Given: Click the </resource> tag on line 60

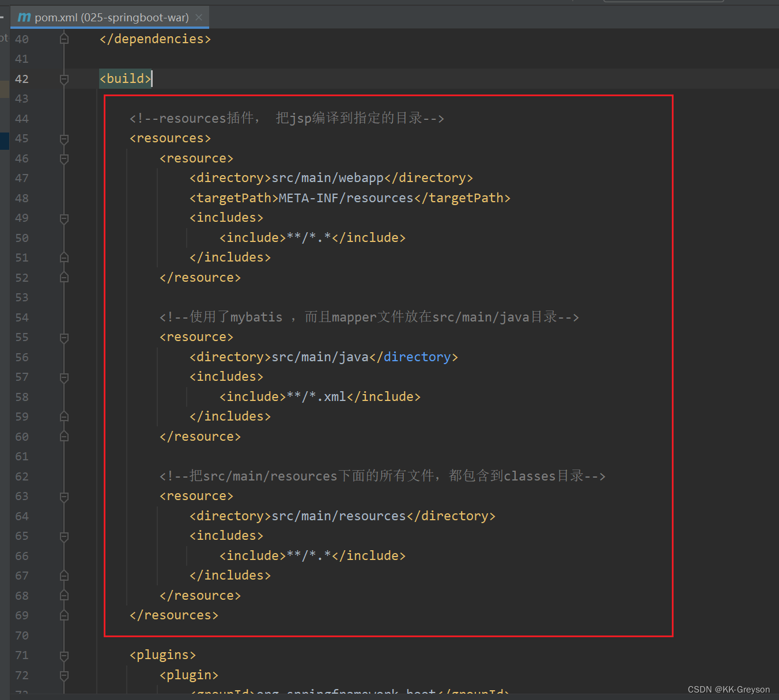Looking at the screenshot, I should pos(200,437).
